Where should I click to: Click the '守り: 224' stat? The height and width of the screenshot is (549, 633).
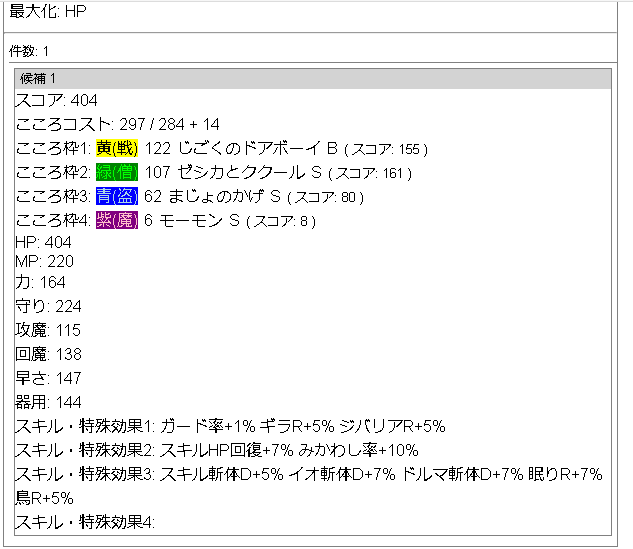(48, 306)
